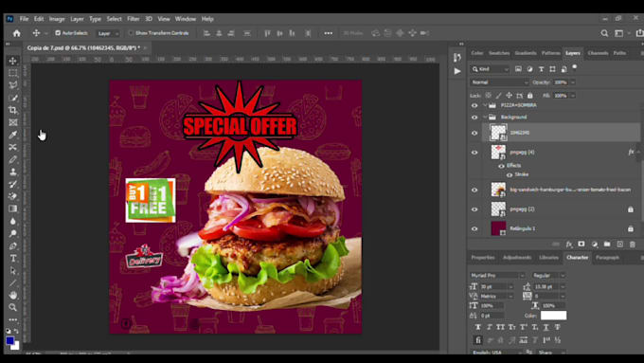Image resolution: width=644 pixels, height=363 pixels.
Task: Open the three-dots extra options in the options bar
Action: tap(329, 33)
